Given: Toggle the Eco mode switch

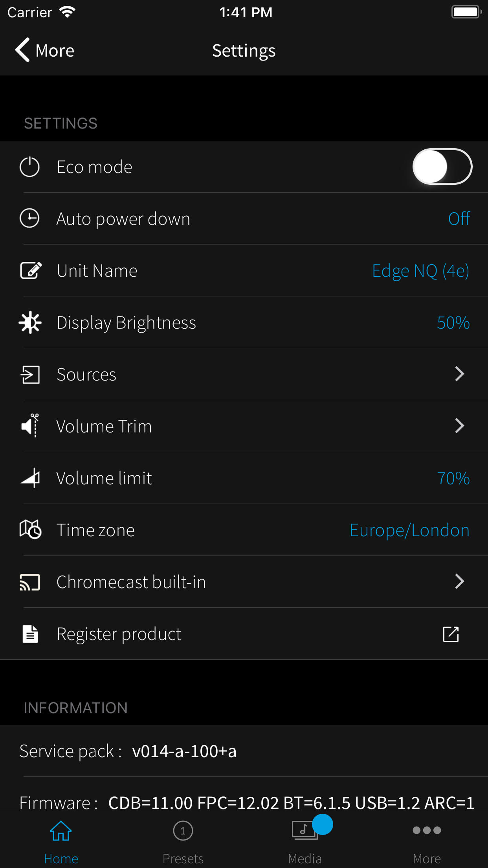Looking at the screenshot, I should 442,167.
